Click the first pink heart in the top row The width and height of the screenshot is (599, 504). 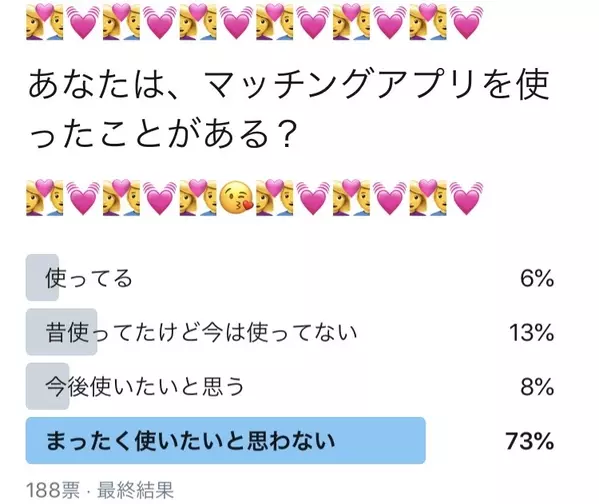click(83, 23)
